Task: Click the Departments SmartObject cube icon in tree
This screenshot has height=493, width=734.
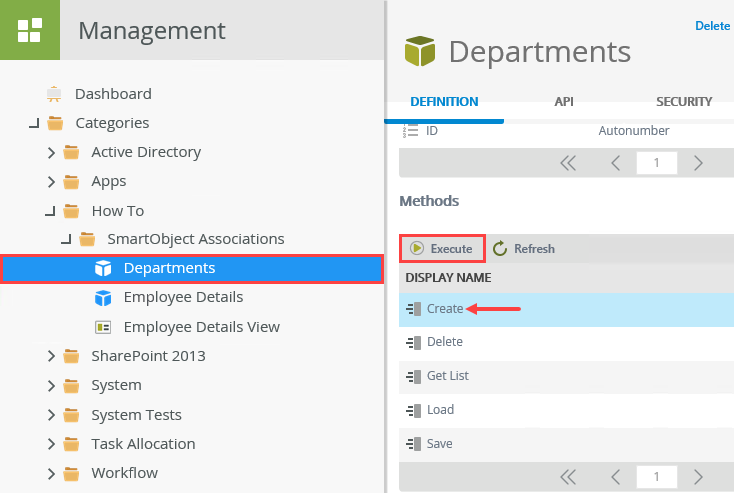Action: (x=103, y=269)
